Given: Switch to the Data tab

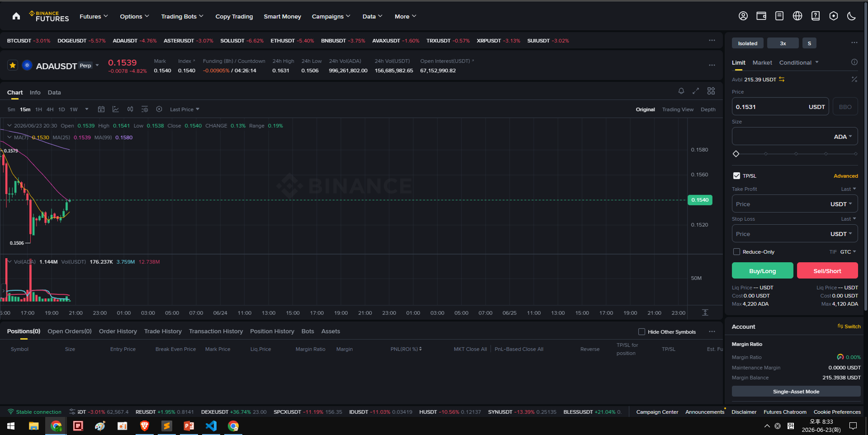Looking at the screenshot, I should coord(54,93).
